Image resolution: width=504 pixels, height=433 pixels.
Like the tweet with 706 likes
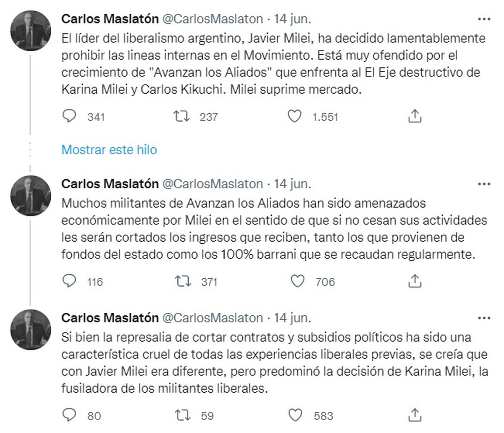click(x=297, y=281)
